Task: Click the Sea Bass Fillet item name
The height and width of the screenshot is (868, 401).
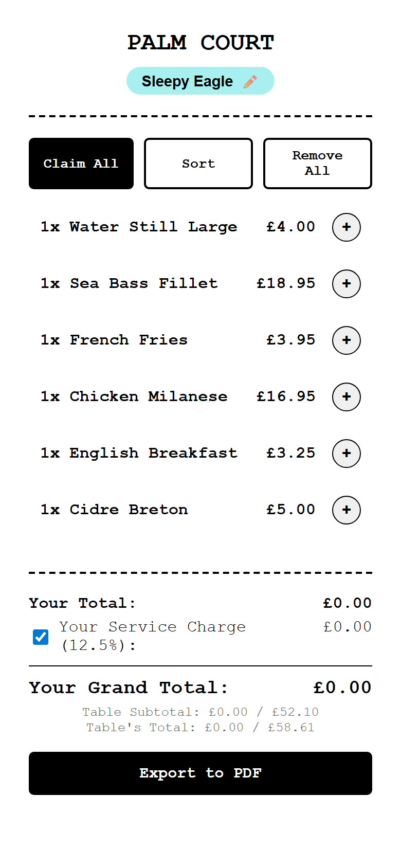Action: coord(143,283)
